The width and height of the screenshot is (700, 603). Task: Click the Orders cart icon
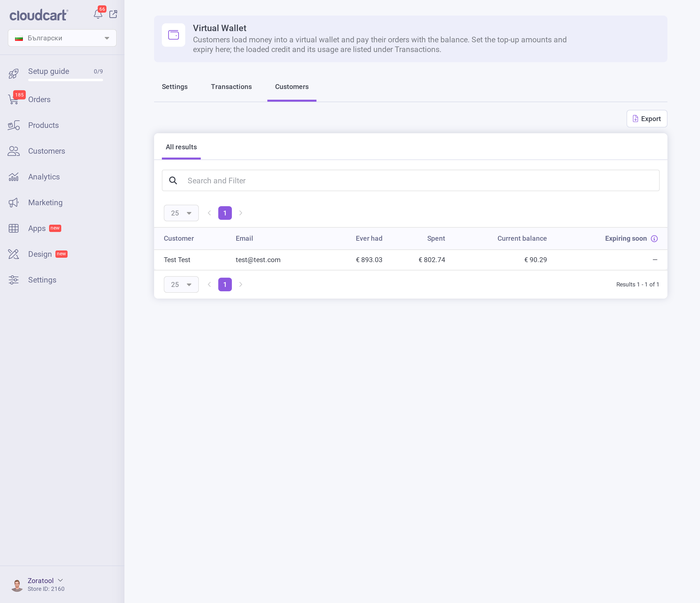[x=14, y=99]
